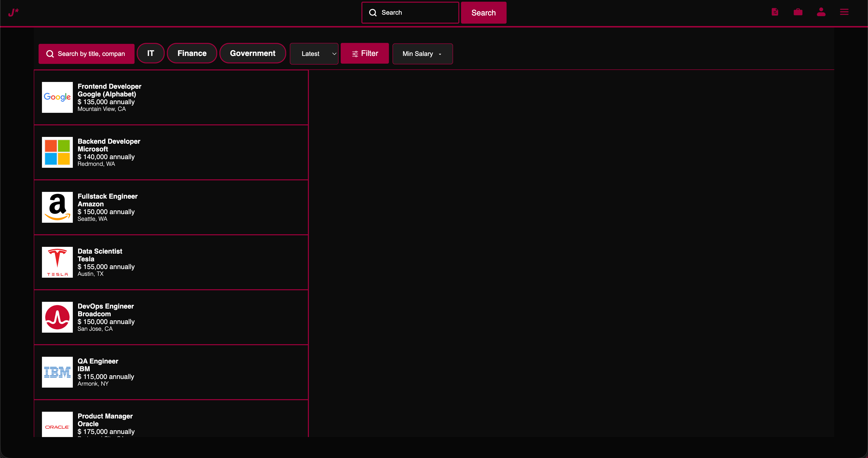Open the DevOps Engineer Broadcom listing
The image size is (868, 458).
coord(171,317)
